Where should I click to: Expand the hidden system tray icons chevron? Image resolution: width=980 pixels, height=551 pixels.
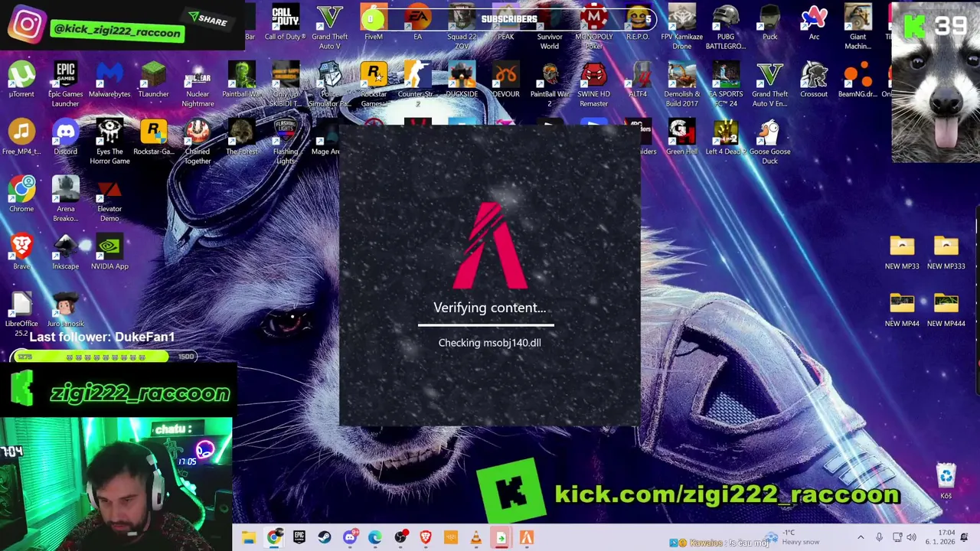[x=861, y=538]
